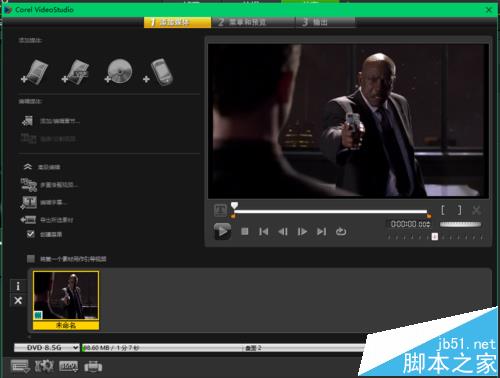500x378 pixels.
Task: Click the add VideoStudio project files icon
Action: [x=76, y=72]
